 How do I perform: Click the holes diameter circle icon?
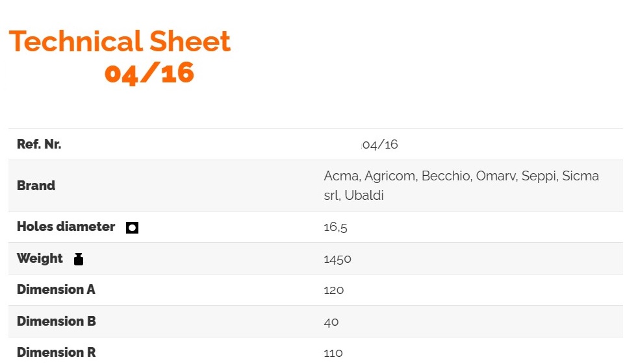pyautogui.click(x=132, y=228)
